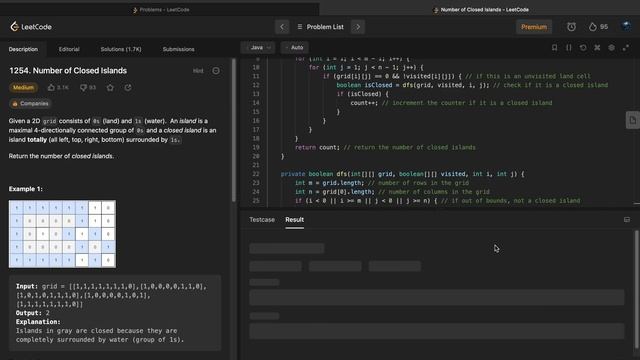Click 'boolean isClosed' code on line 12
The height and width of the screenshot is (360, 640).
pyautogui.click(x=364, y=85)
